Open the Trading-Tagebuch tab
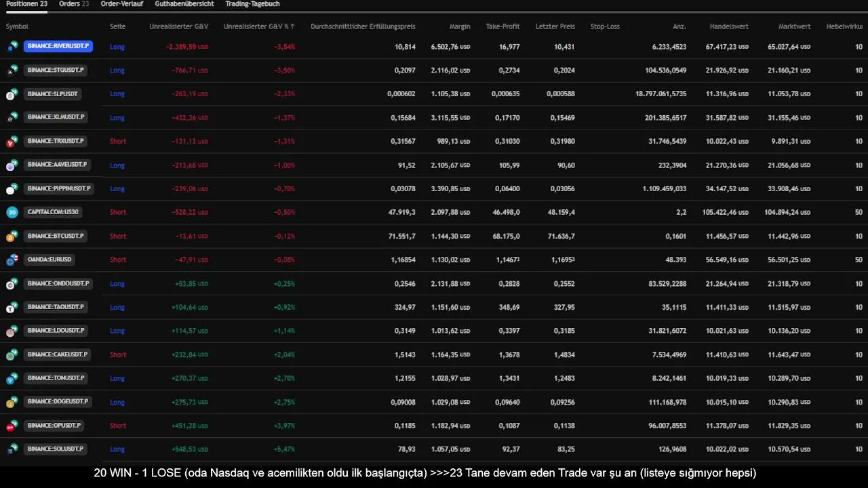Screen dimensions: 868x488 pos(252,4)
